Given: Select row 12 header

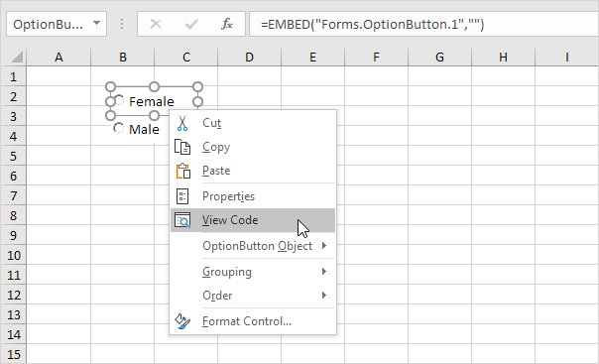Looking at the screenshot, I should click(x=13, y=296).
